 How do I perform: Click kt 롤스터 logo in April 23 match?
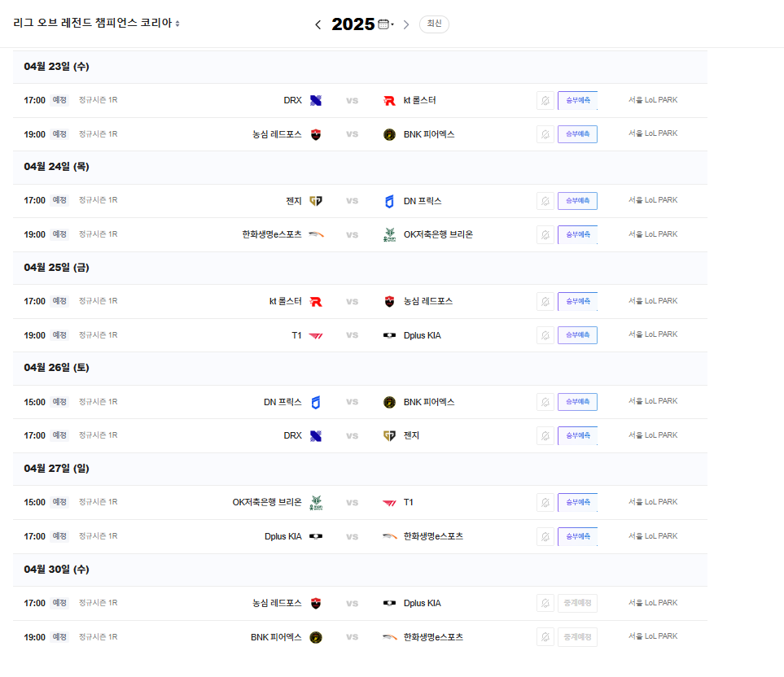click(389, 100)
